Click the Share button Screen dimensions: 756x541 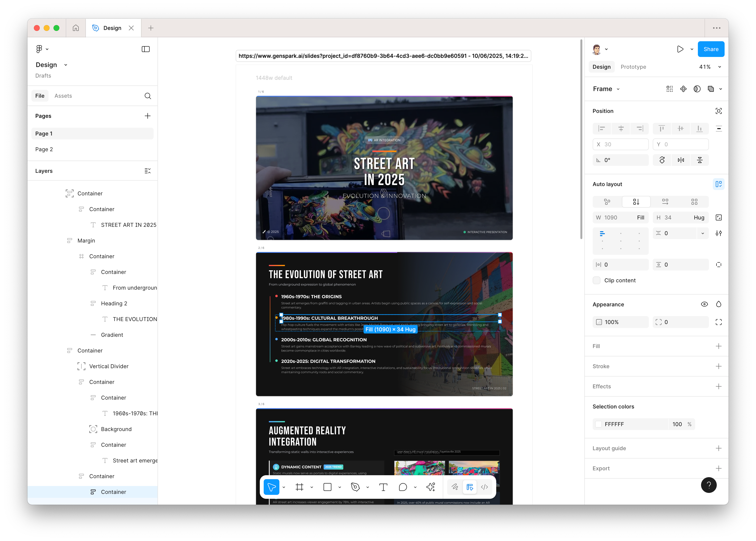click(711, 49)
